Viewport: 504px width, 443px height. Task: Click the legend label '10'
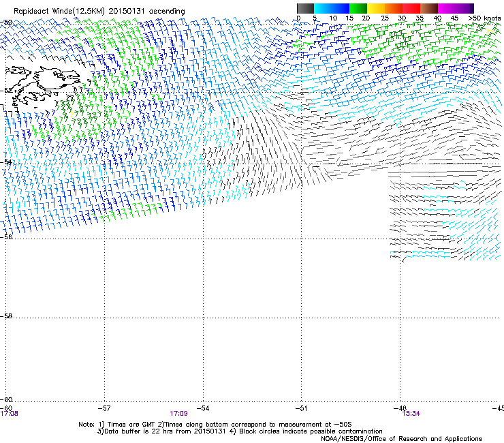coord(333,18)
